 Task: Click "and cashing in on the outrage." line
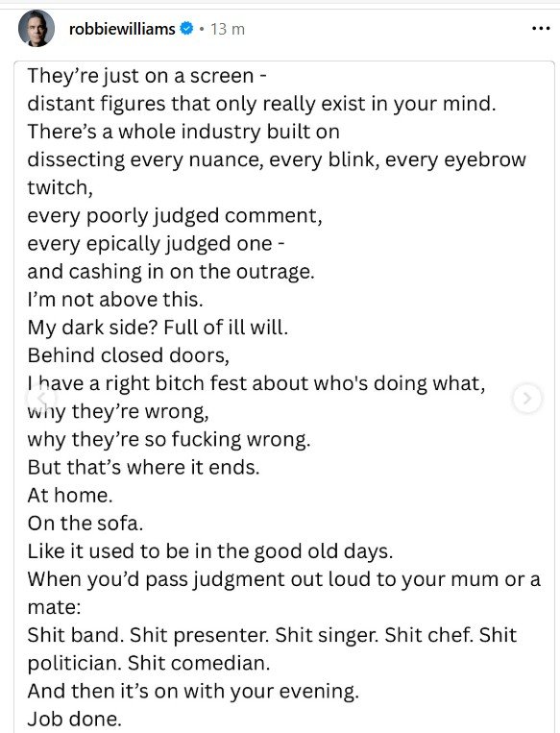171,272
